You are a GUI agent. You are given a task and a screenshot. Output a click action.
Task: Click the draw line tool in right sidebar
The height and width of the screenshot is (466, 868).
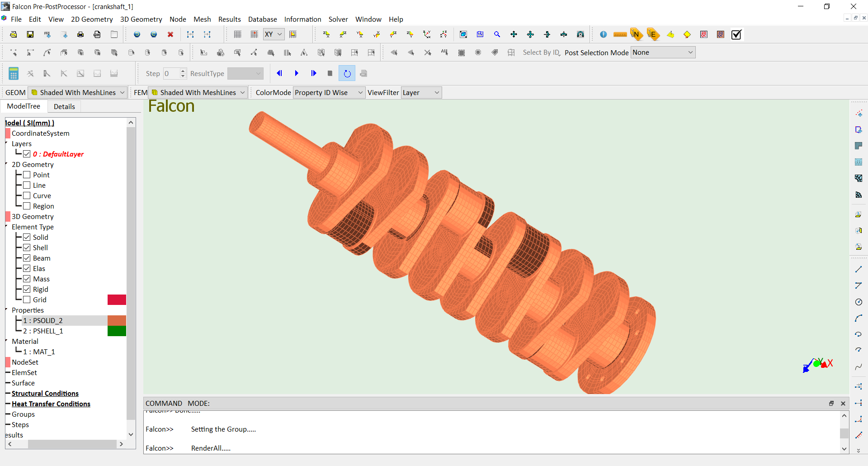859,269
